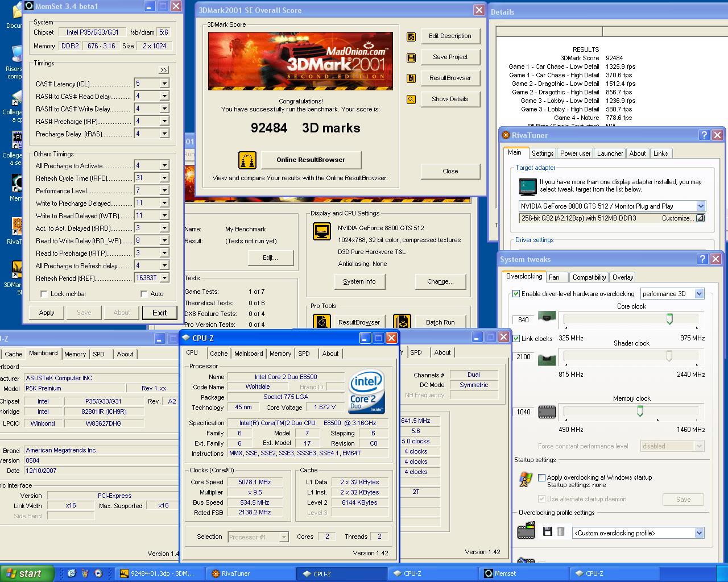Switch to Memset taskbar button
This screenshot has width=728, height=582.
(x=522, y=573)
